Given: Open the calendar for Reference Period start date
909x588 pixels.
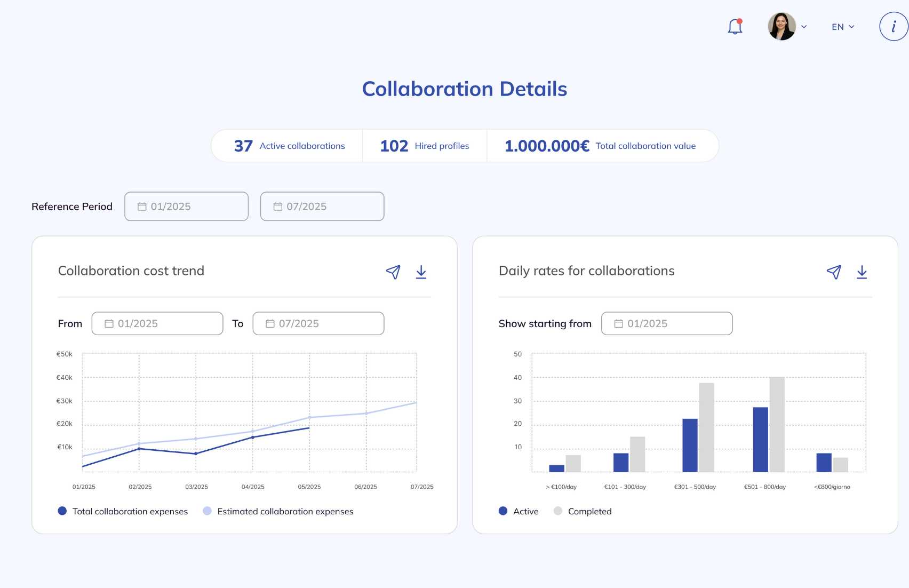Looking at the screenshot, I should click(142, 206).
